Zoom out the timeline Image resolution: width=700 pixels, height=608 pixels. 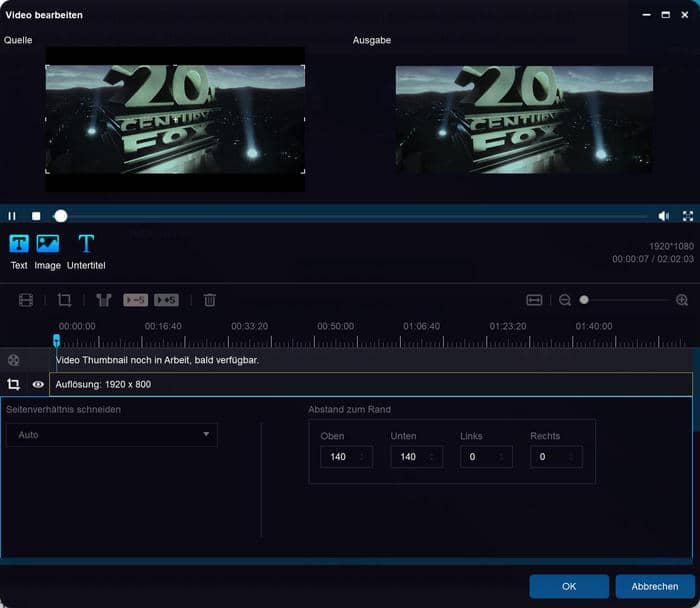click(565, 300)
